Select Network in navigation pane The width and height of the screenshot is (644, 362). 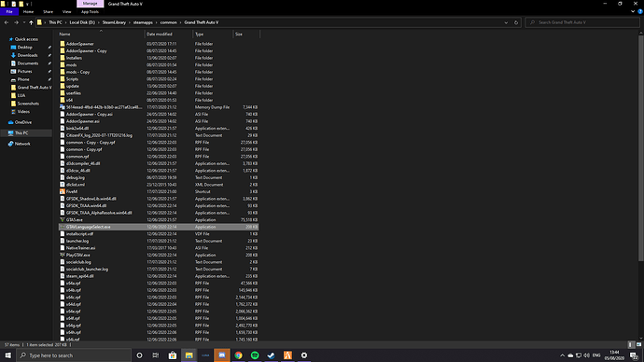click(22, 144)
